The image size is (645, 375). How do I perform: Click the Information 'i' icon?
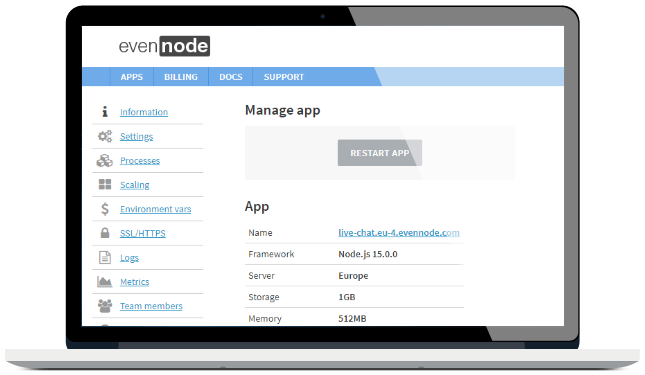click(105, 111)
